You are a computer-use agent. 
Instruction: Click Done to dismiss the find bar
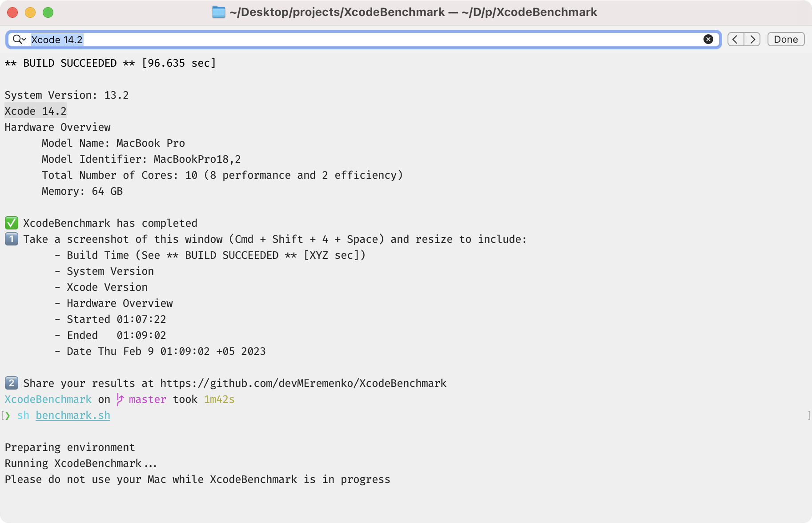[x=786, y=39]
